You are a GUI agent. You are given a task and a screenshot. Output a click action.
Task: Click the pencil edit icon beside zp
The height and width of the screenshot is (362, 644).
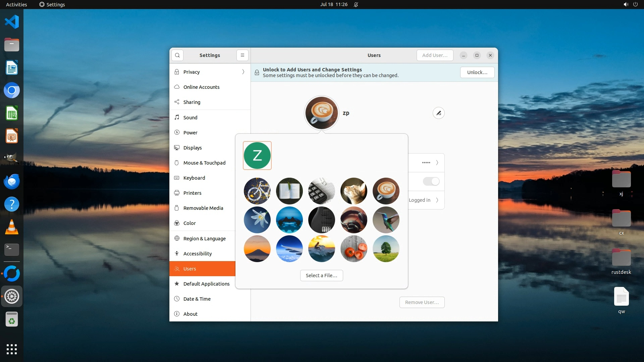(x=438, y=113)
